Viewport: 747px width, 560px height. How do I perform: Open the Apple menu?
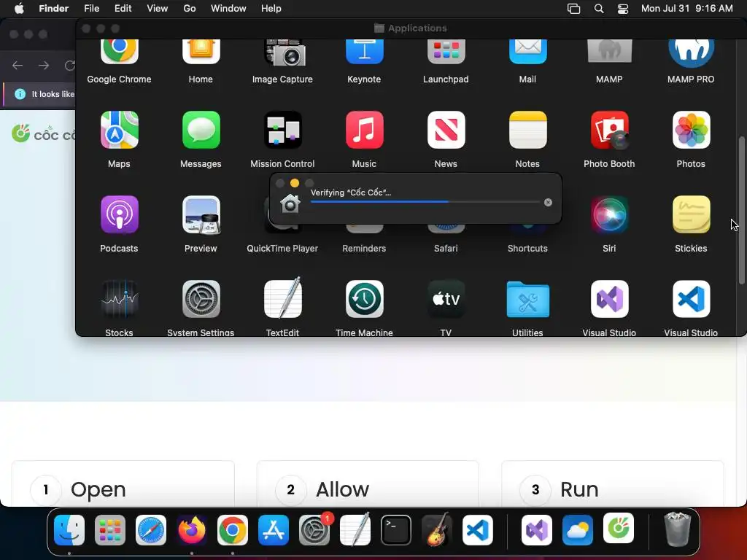(x=19, y=9)
